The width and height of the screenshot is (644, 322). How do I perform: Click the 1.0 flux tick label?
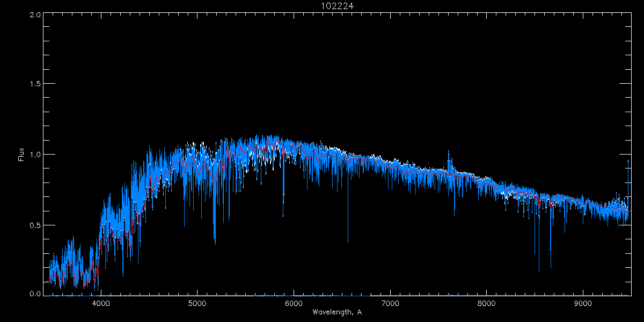(35, 155)
